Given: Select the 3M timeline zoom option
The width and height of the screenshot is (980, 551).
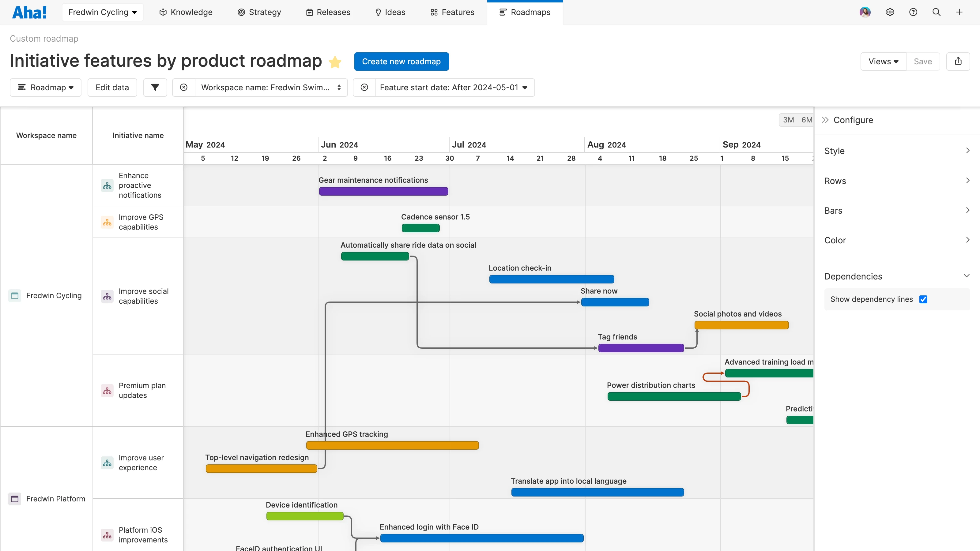Looking at the screenshot, I should pyautogui.click(x=788, y=120).
